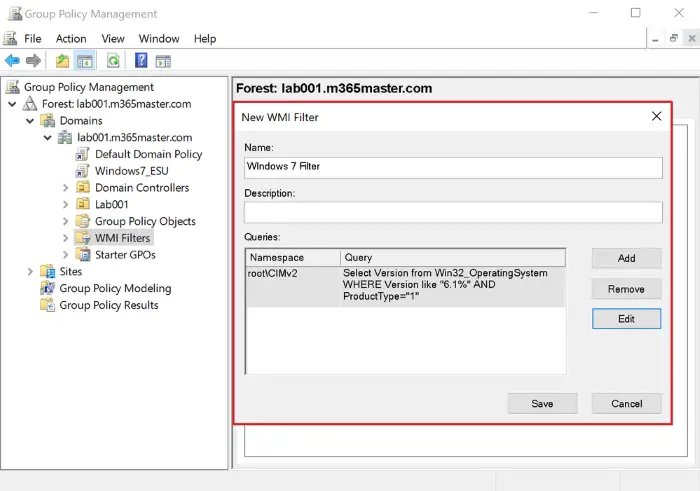Open Help via the question mark icon
700x491 pixels.
(x=141, y=60)
